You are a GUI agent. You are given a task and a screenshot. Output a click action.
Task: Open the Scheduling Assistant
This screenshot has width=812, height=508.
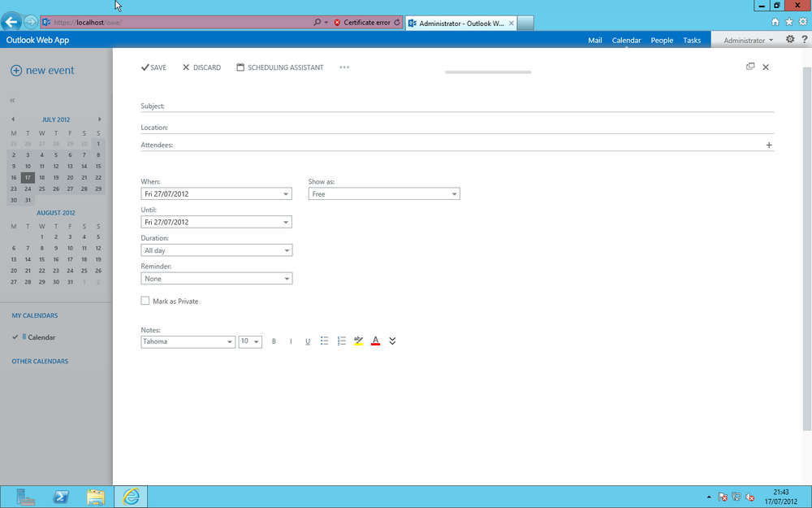coord(280,67)
